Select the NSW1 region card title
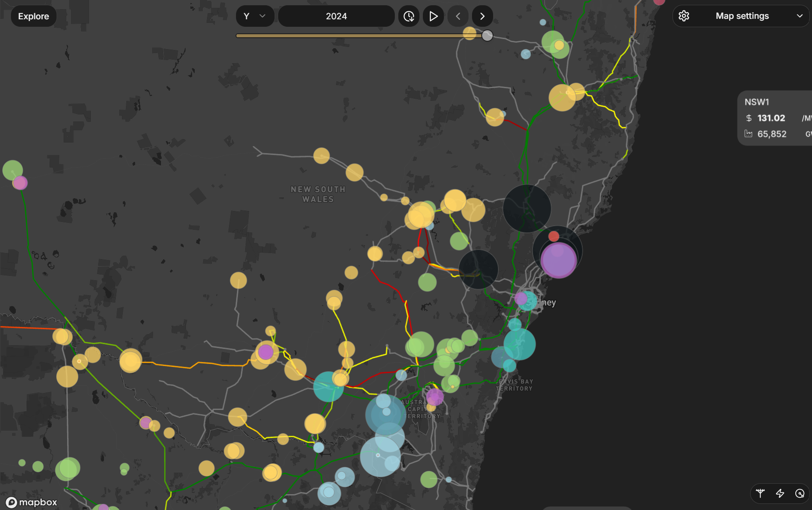Screen dimensions: 812x510 tap(757, 102)
